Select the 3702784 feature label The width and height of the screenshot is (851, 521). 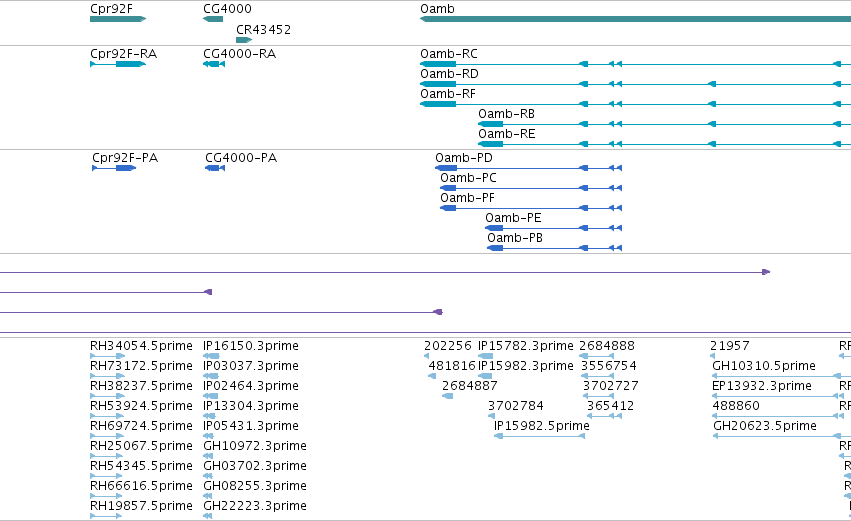(516, 406)
